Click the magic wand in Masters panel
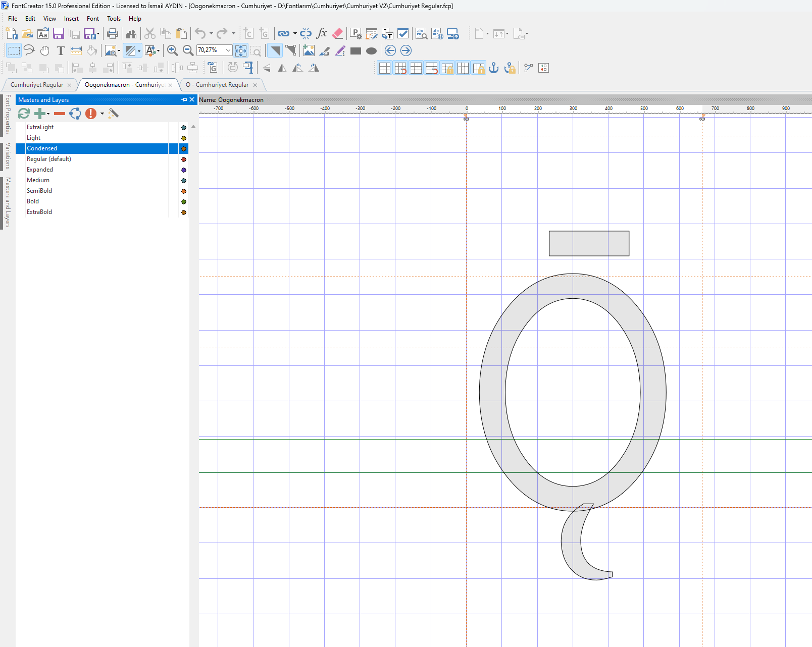Viewport: 812px width, 647px height. [x=114, y=114]
